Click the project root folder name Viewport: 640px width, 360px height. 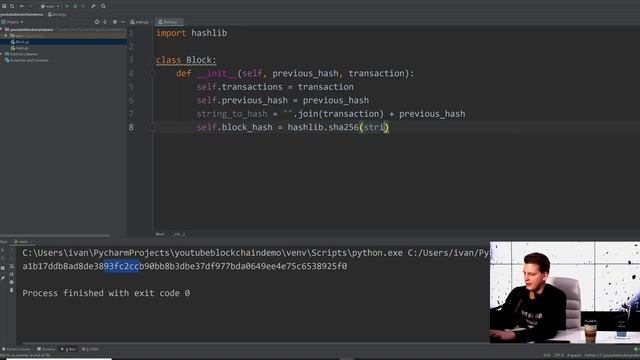[x=31, y=29]
